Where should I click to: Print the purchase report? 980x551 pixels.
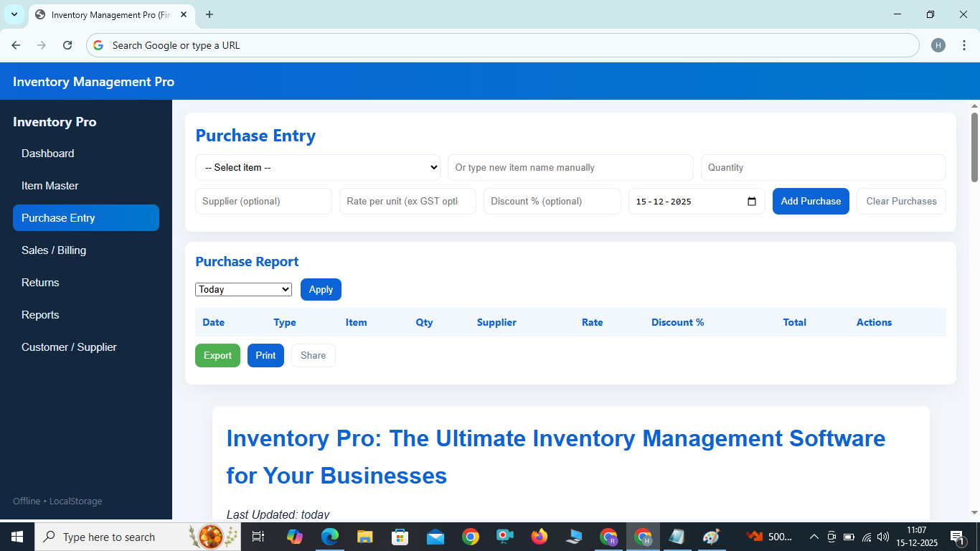(x=265, y=355)
